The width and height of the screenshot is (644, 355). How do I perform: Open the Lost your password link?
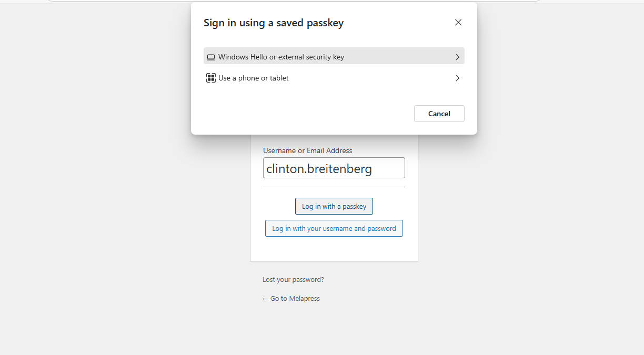(293, 280)
